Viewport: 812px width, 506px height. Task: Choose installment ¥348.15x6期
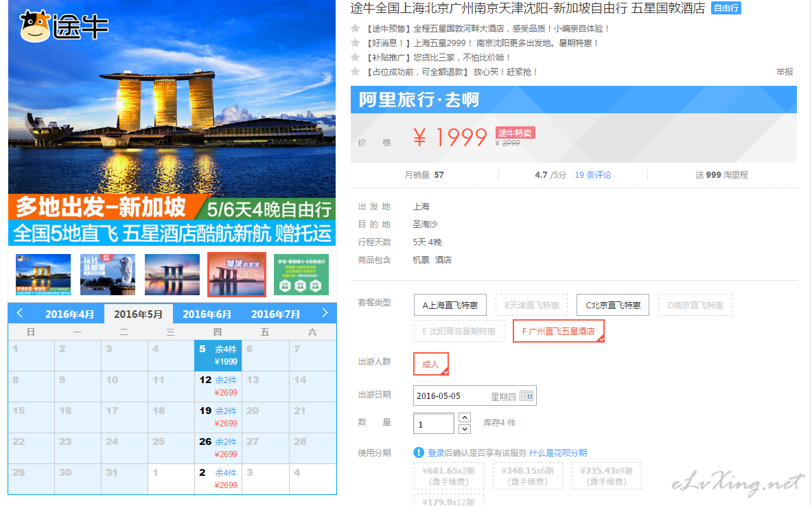527,476
